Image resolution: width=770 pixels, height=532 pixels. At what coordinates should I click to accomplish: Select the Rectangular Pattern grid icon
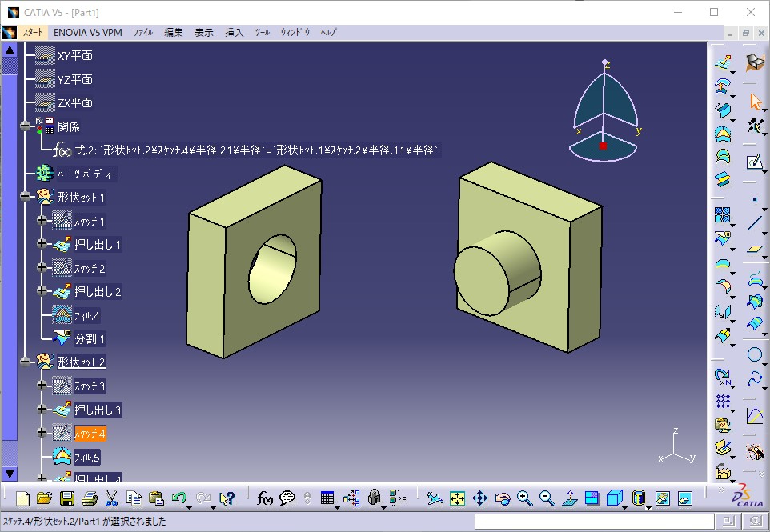coord(723,401)
